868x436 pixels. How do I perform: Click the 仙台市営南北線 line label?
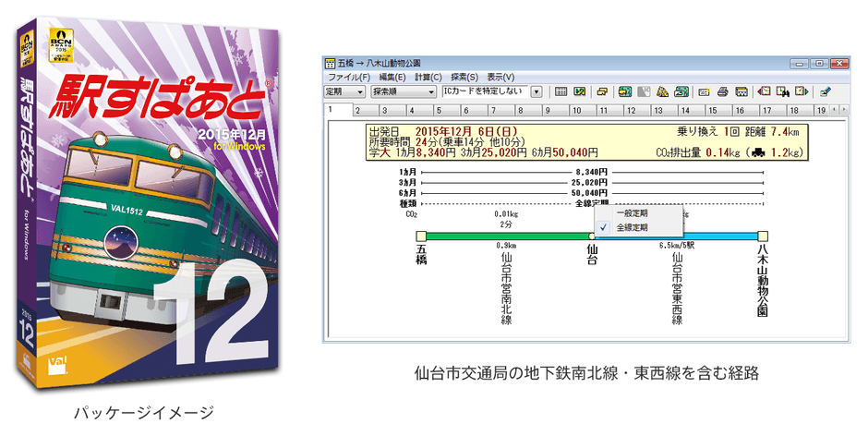pos(506,288)
